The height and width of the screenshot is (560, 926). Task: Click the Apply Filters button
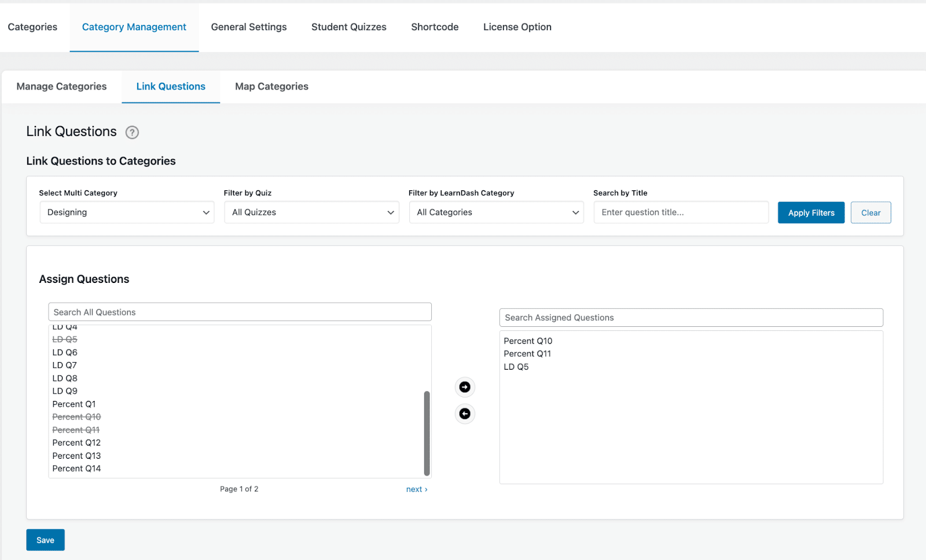tap(811, 213)
